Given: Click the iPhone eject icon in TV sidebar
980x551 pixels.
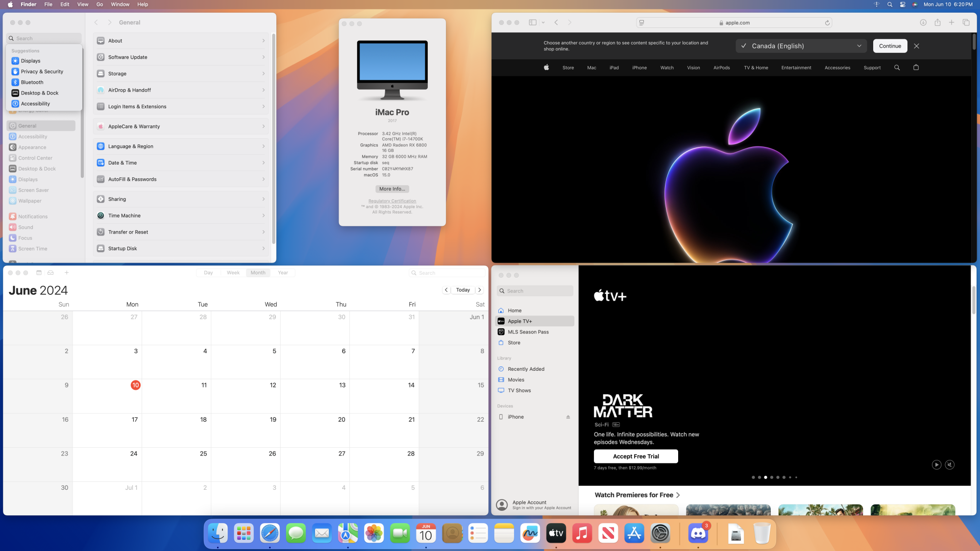Looking at the screenshot, I should tap(568, 417).
